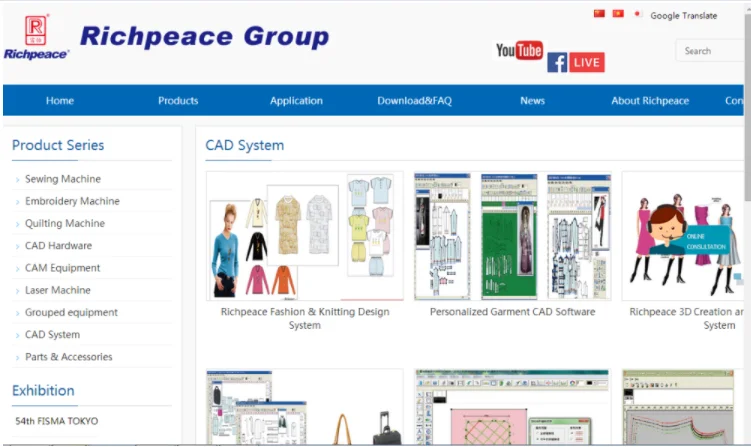This screenshot has width=751, height=447.
Task: Select Quilting Machine in Product Series
Action: pos(65,223)
